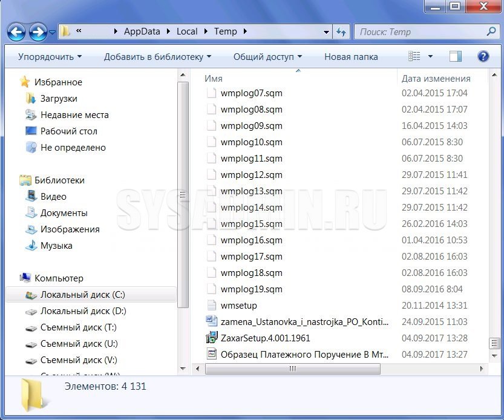Select Локальный диск (C:) in navigation tree
The height and width of the screenshot is (420, 504).
(x=82, y=295)
